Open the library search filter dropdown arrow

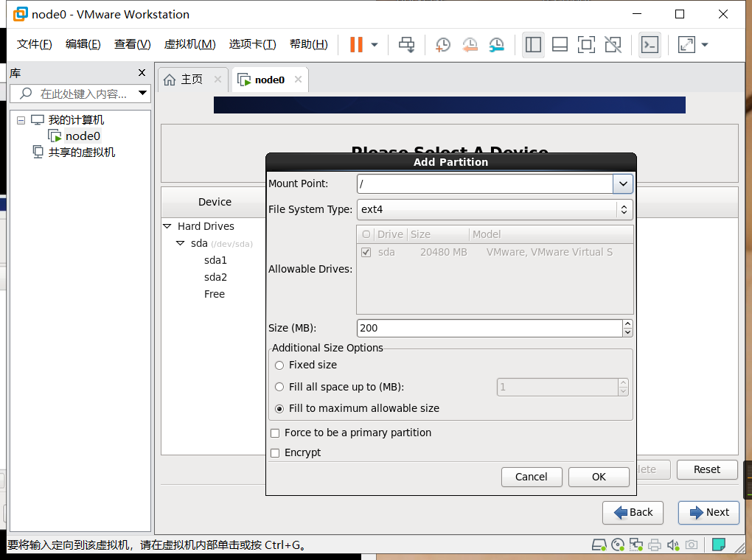tap(142, 93)
